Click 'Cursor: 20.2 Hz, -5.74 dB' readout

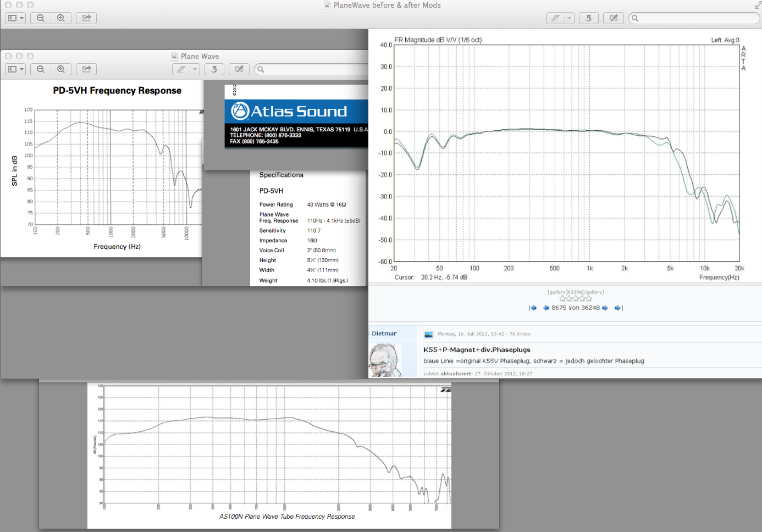431,278
